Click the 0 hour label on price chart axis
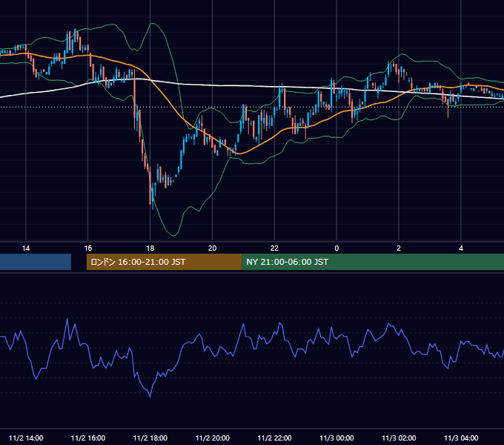The image size is (504, 445). 336,248
